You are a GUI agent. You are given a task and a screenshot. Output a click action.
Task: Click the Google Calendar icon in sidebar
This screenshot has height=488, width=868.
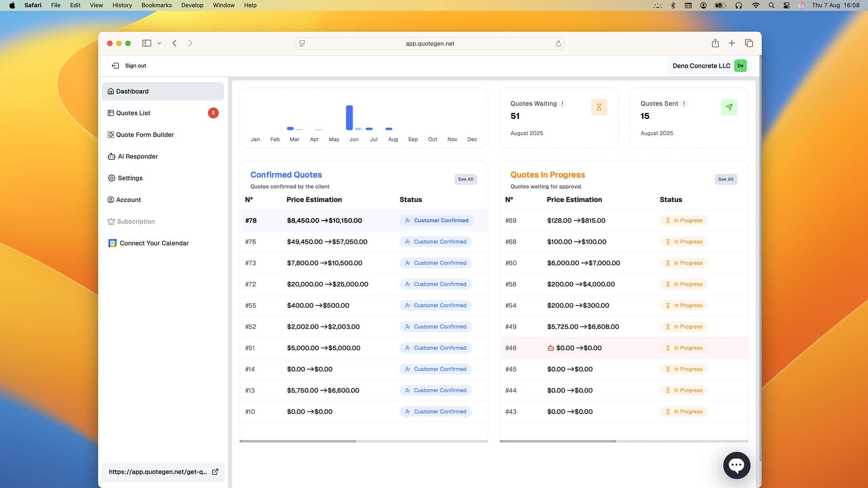[x=113, y=243]
